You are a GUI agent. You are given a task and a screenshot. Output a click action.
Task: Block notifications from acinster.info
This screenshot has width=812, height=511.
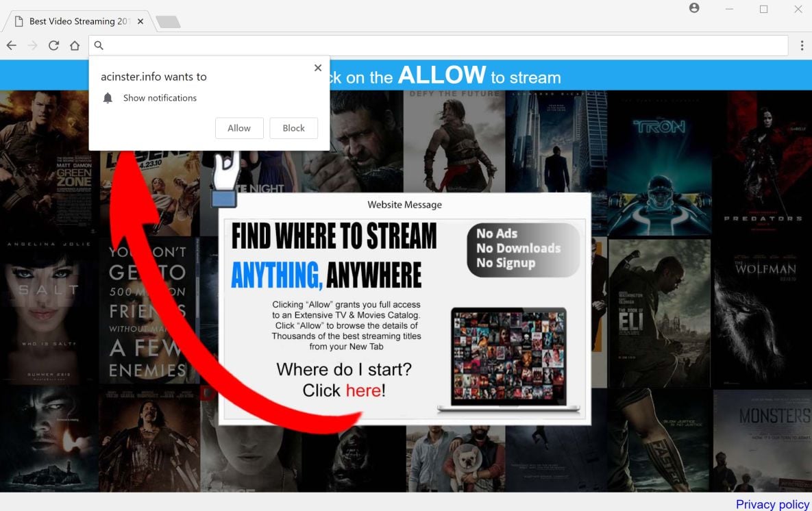[294, 128]
